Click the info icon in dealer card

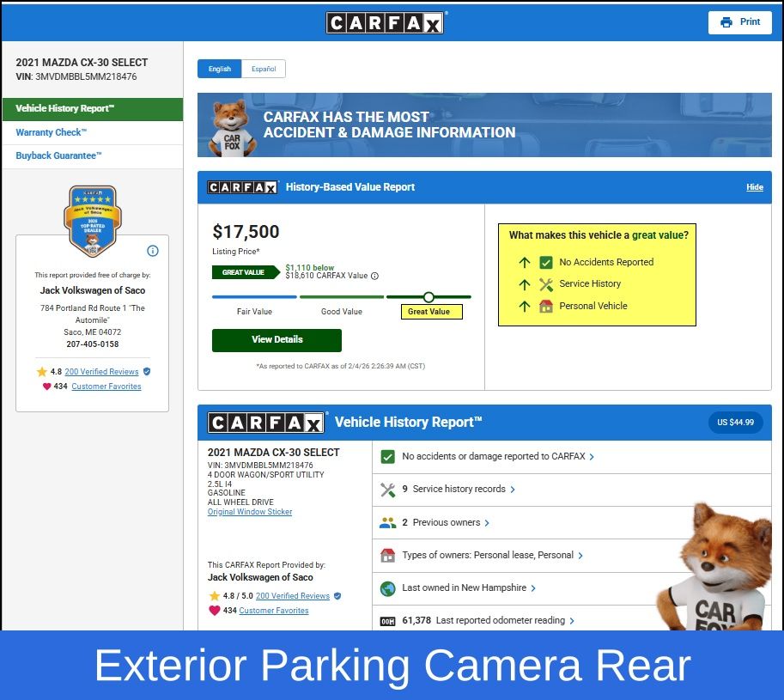coord(153,251)
